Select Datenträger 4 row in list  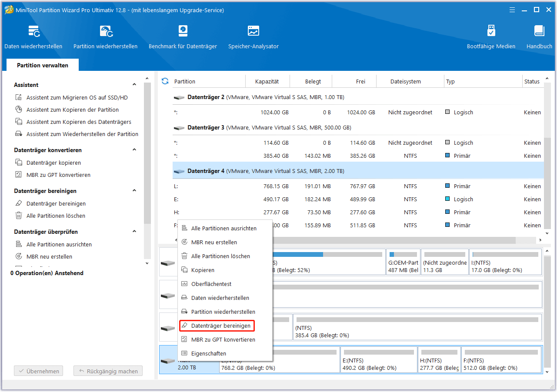[358, 171]
